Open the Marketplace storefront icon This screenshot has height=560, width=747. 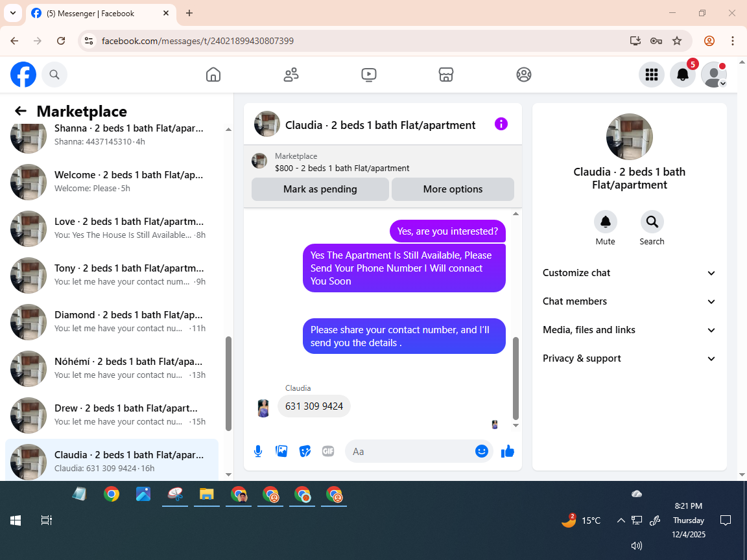click(x=446, y=75)
